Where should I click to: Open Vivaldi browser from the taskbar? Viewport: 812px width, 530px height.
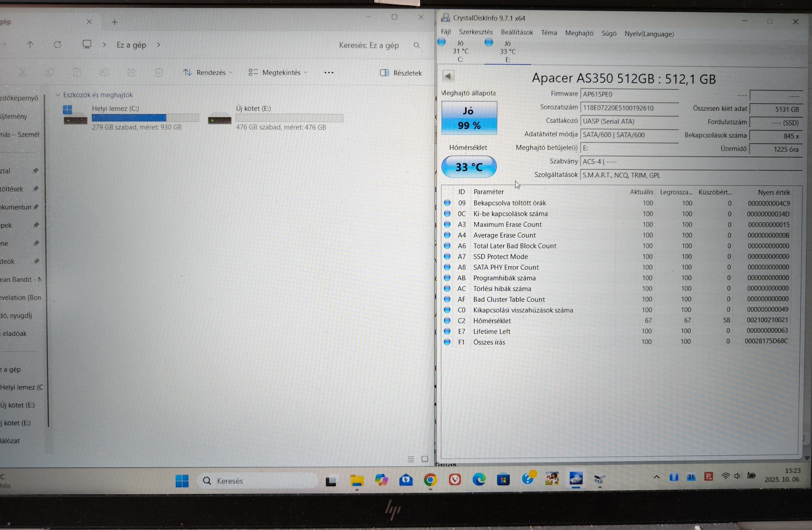[x=455, y=479]
